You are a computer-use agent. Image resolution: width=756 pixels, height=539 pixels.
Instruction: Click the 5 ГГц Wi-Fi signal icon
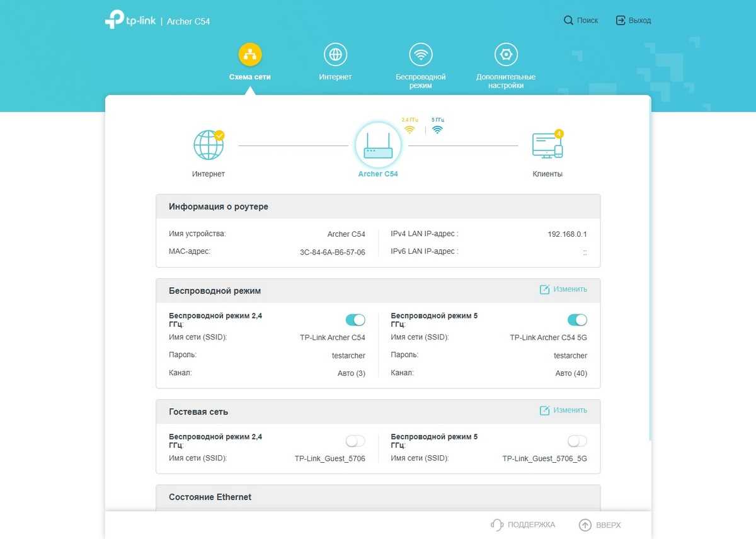tap(437, 130)
